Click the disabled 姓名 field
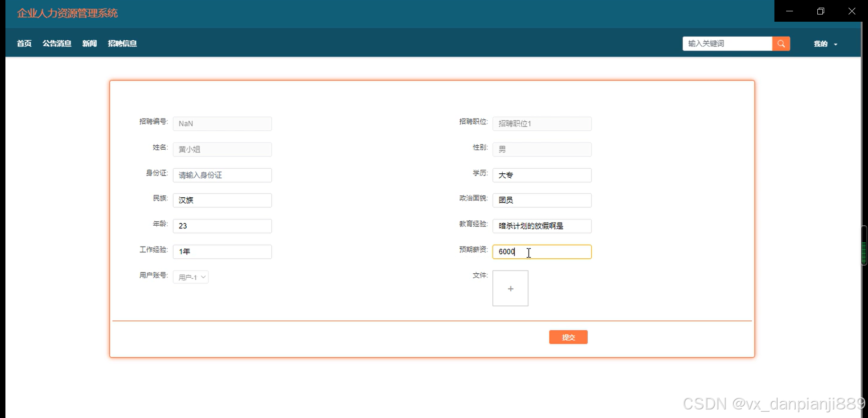The height and width of the screenshot is (418, 868). click(222, 149)
